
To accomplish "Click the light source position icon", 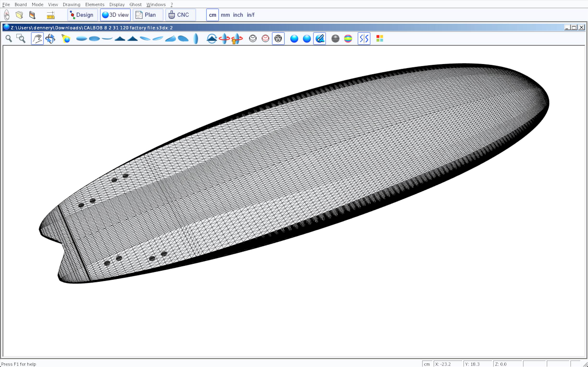I will pyautogui.click(x=66, y=39).
